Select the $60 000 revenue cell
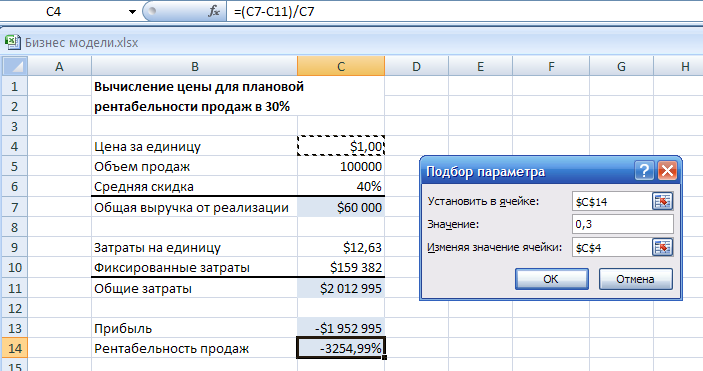The height and width of the screenshot is (371, 703). (341, 207)
